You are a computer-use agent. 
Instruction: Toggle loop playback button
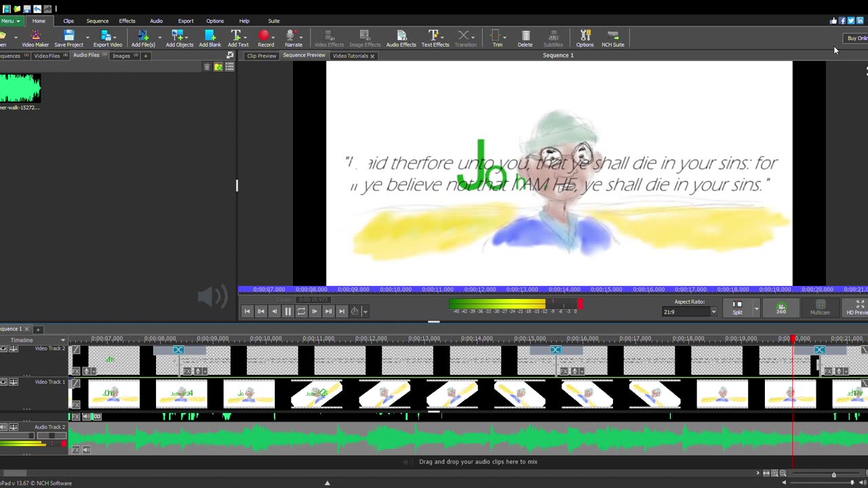tap(301, 311)
